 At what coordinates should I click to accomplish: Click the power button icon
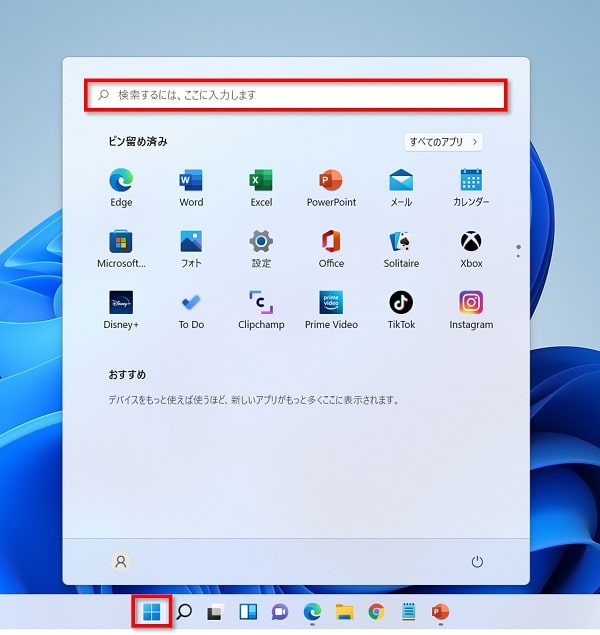point(477,562)
